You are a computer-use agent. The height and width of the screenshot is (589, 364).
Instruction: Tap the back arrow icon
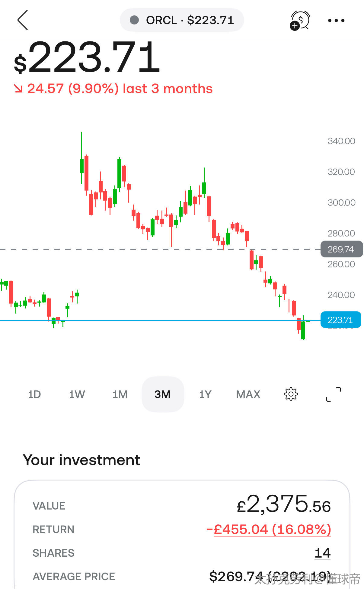(23, 20)
